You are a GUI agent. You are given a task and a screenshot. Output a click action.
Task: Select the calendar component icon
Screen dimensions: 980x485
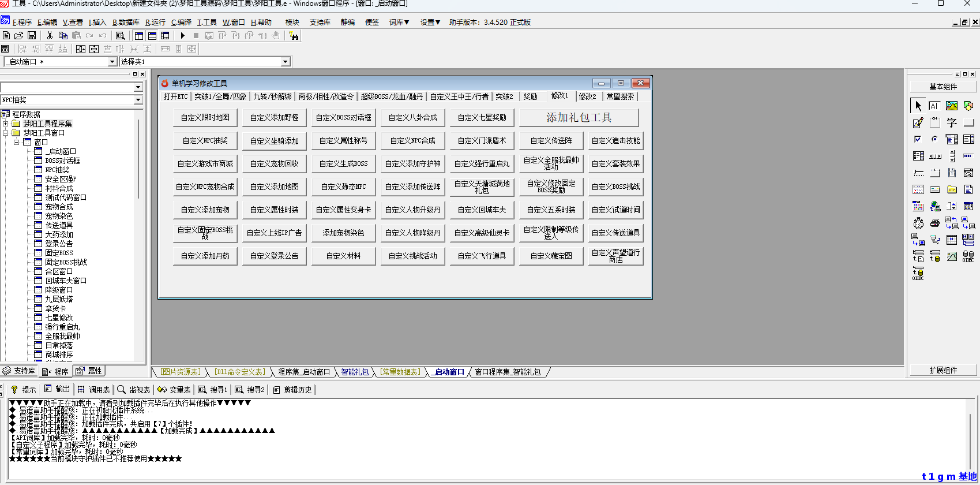tap(918, 189)
